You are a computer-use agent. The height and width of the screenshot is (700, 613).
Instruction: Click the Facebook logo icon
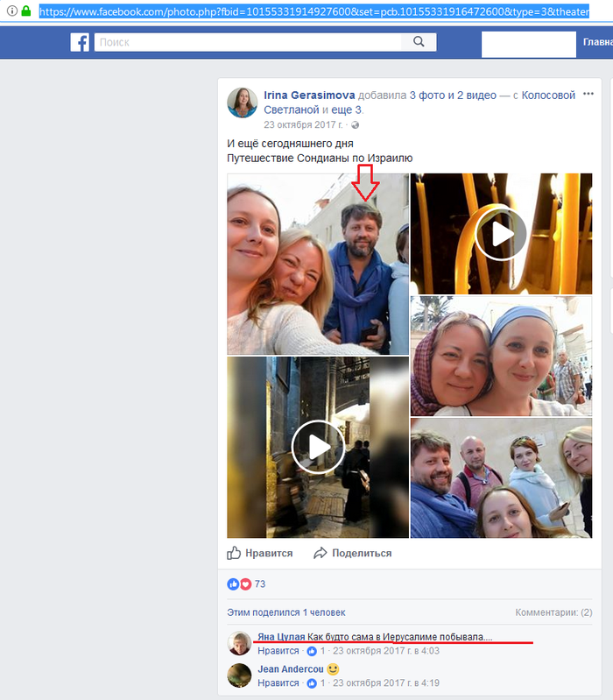[x=80, y=42]
